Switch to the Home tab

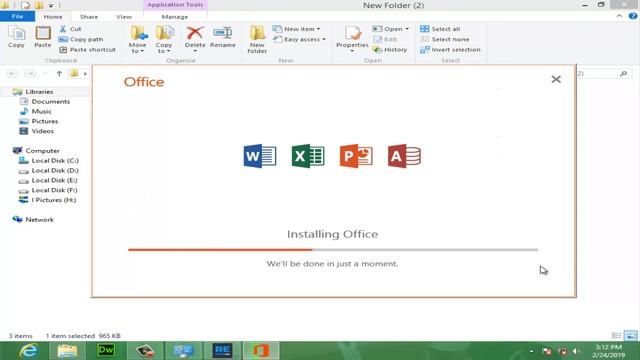coord(53,17)
